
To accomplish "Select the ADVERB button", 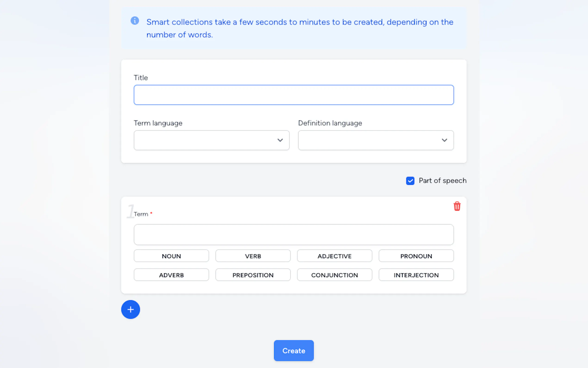I will click(x=171, y=275).
